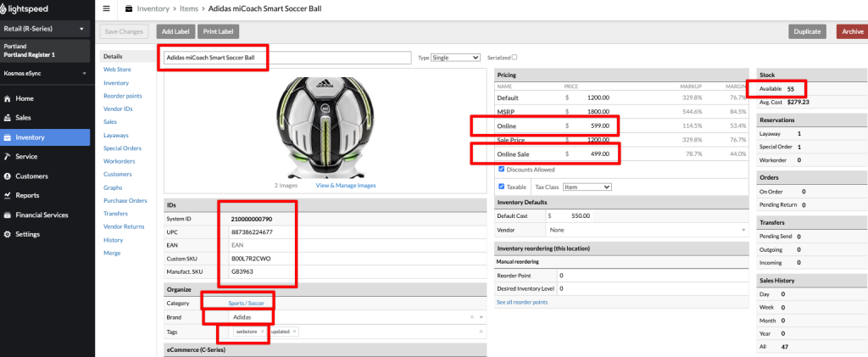Uncheck the Taxable checkbox
This screenshot has width=868, height=357.
502,187
